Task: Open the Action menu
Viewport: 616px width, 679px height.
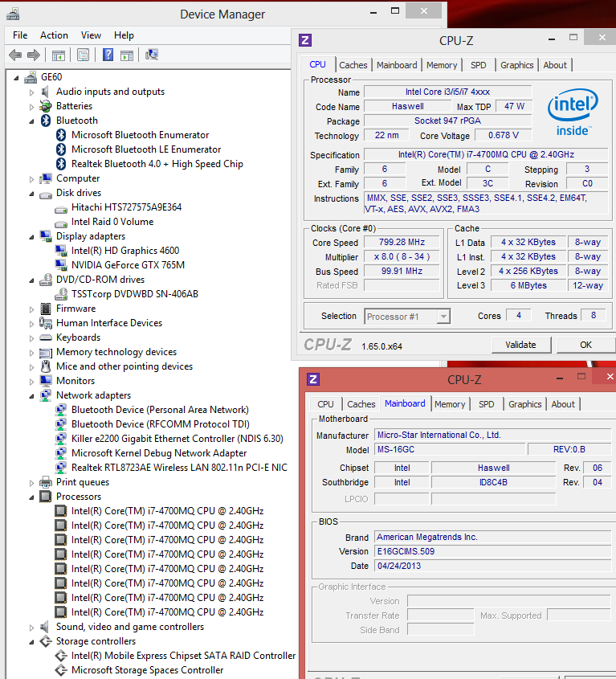Action: coord(54,35)
